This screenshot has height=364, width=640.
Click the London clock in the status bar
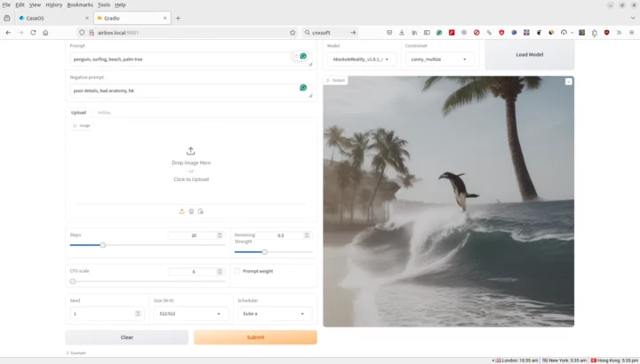coord(516,360)
